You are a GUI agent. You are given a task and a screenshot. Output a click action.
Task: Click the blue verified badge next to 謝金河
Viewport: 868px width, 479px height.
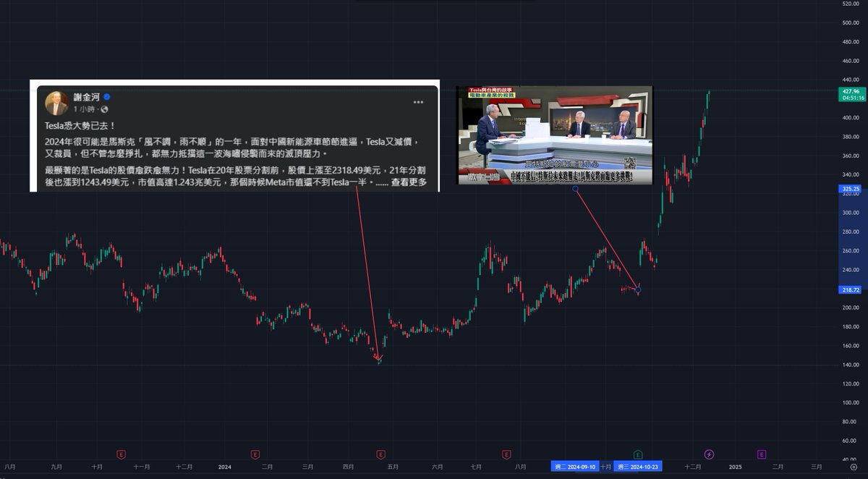pyautogui.click(x=106, y=97)
